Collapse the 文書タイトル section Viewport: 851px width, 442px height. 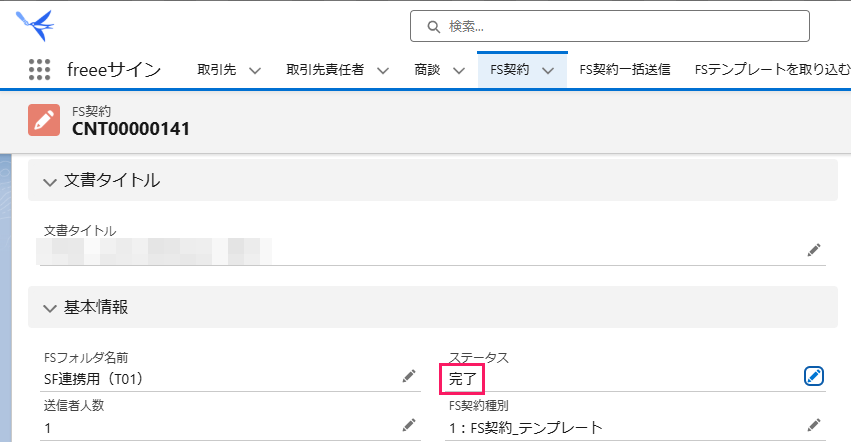point(50,182)
